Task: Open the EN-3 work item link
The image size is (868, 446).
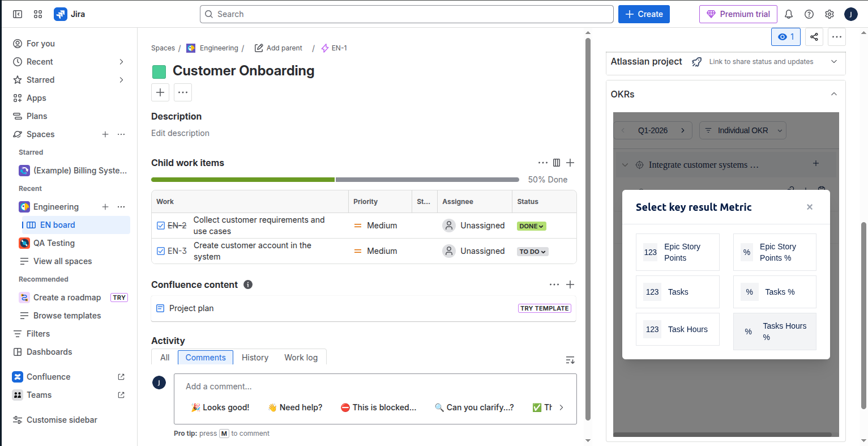Action: coord(177,251)
